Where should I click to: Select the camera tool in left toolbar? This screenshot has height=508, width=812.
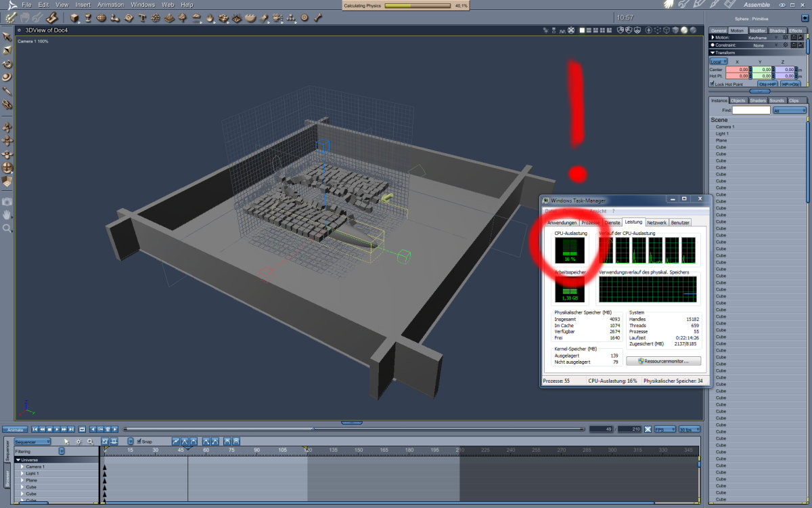[7, 201]
